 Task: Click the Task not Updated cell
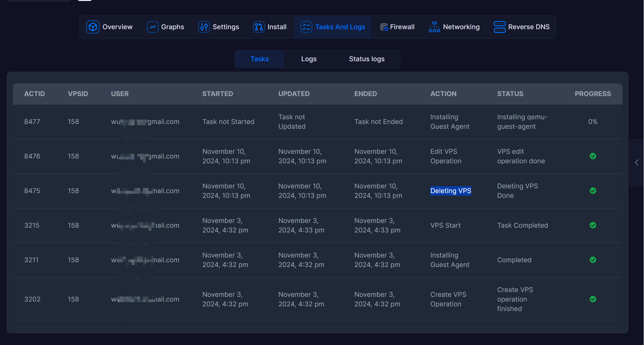292,122
